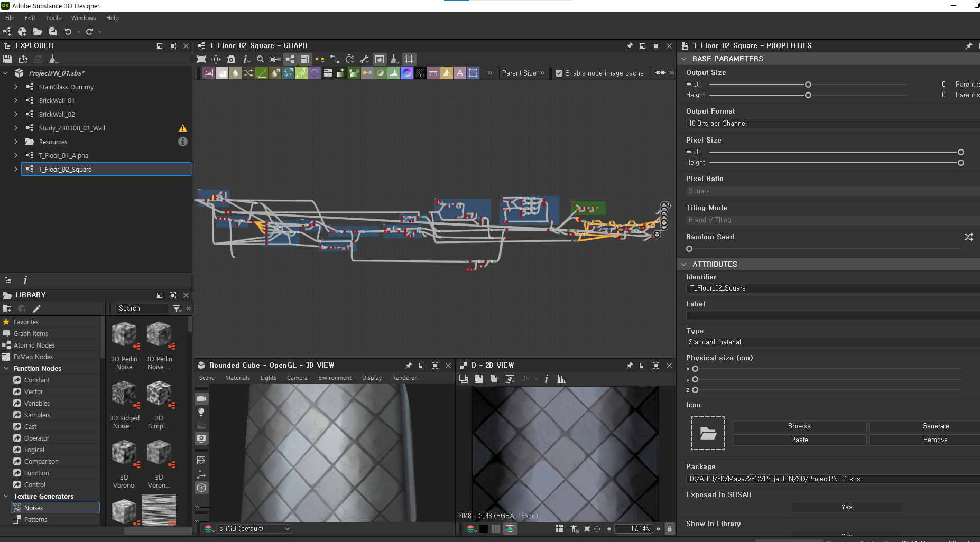Click the light bulb icon in 3D view sidebar

(201, 412)
